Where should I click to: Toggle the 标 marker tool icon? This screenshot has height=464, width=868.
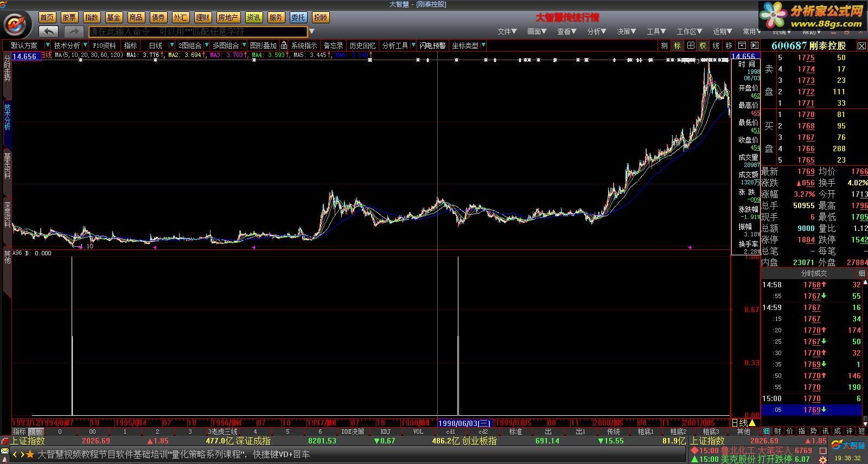pos(678,46)
